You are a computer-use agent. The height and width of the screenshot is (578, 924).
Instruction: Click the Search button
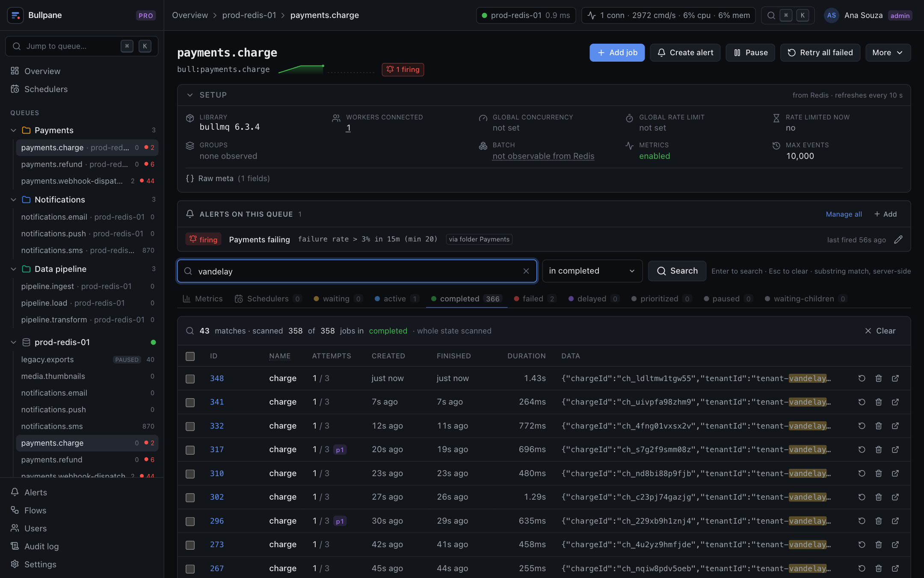pyautogui.click(x=677, y=271)
